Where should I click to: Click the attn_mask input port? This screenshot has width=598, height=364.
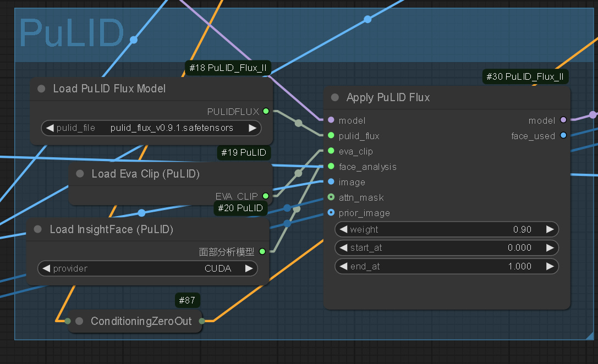click(x=331, y=197)
